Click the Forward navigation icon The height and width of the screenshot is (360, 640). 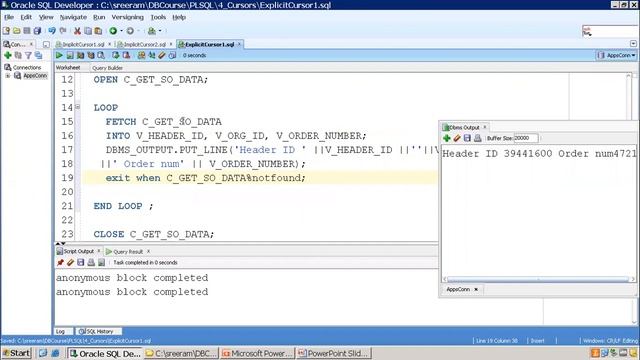pos(130,31)
